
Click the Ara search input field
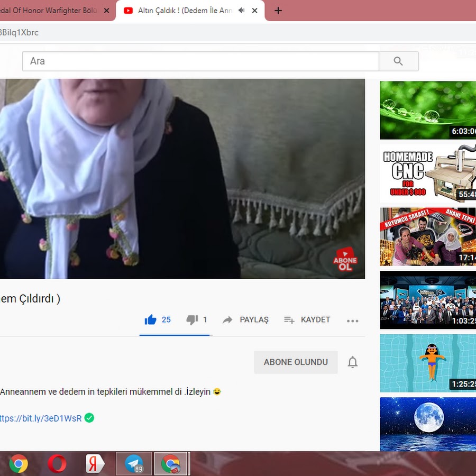[200, 61]
